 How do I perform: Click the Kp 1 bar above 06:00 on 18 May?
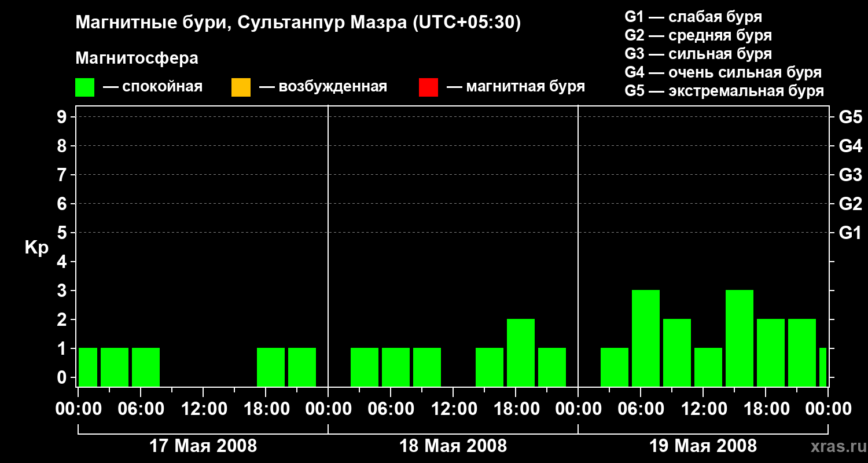pyautogui.click(x=396, y=367)
